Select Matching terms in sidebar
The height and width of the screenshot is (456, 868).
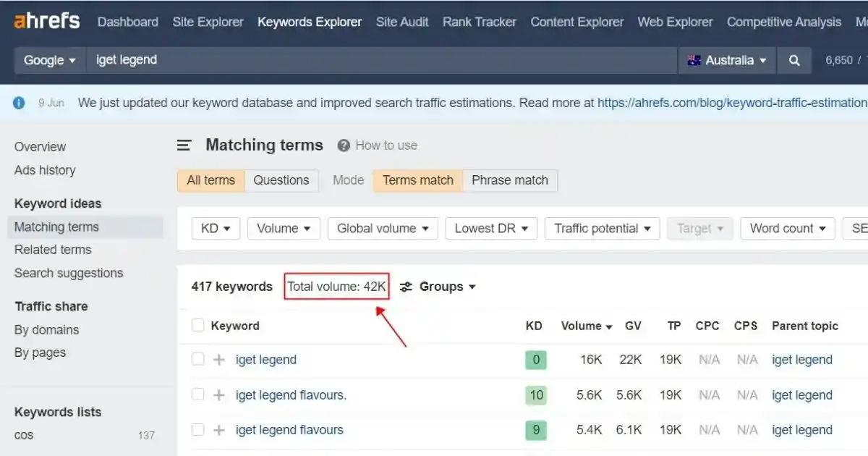coord(86,227)
